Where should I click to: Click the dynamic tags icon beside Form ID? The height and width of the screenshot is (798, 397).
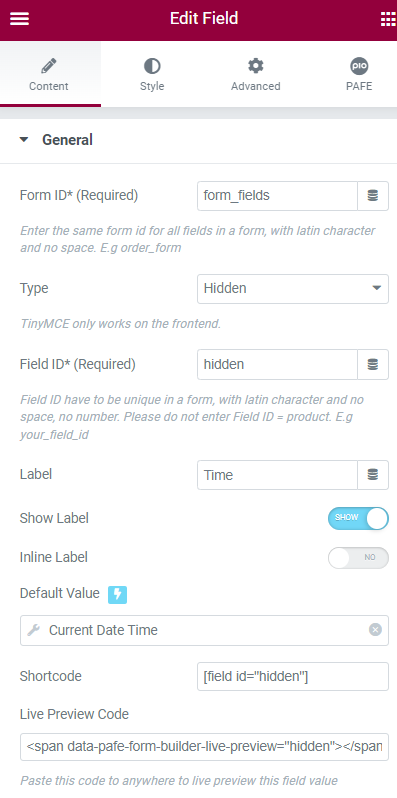(373, 195)
